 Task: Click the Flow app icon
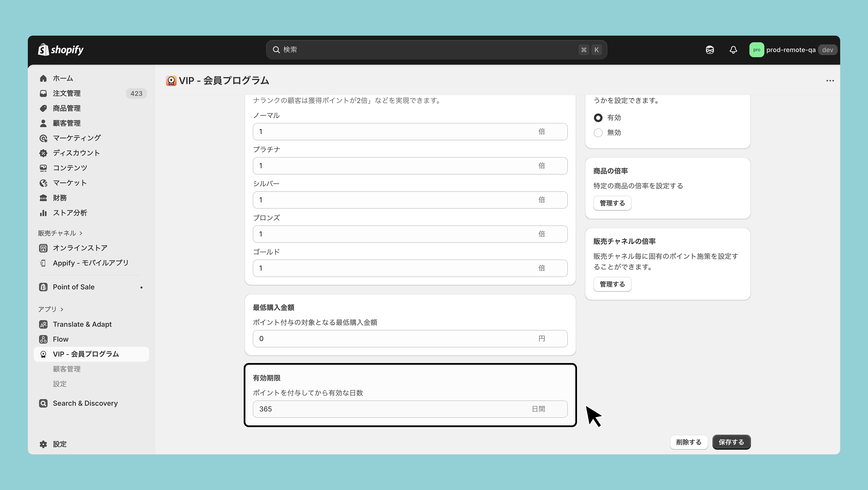click(43, 339)
